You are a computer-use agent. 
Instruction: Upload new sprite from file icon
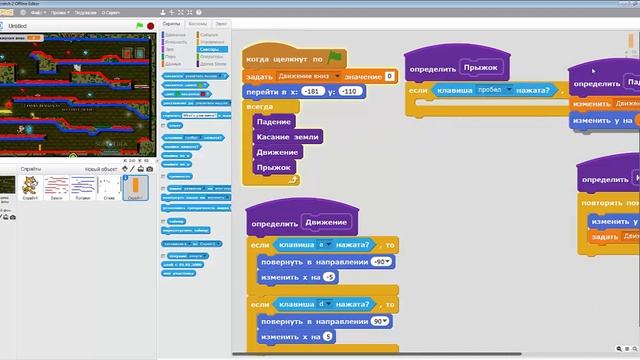(141, 169)
